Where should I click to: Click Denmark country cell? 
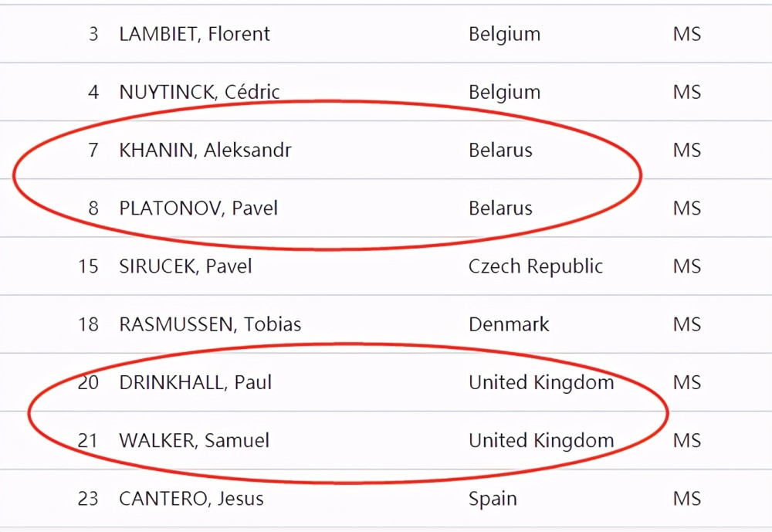(x=509, y=324)
